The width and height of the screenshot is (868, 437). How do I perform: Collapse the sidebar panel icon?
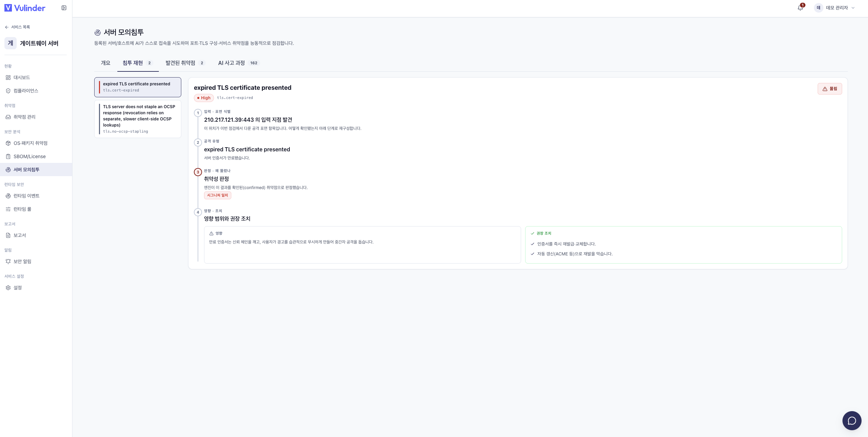point(64,8)
